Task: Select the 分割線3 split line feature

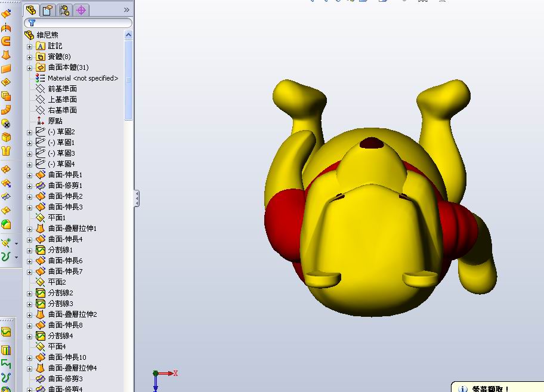Action: pyautogui.click(x=54, y=304)
